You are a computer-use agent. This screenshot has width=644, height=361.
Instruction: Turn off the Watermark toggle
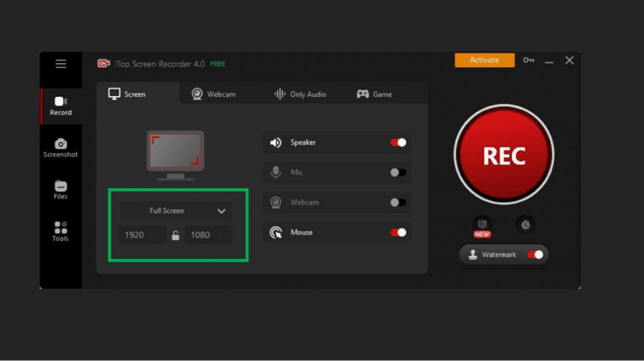pyautogui.click(x=535, y=255)
